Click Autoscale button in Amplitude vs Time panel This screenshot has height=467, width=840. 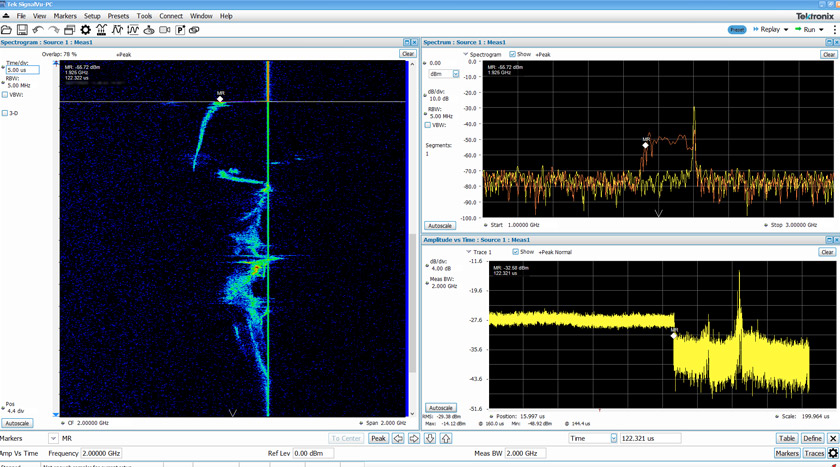coord(440,408)
